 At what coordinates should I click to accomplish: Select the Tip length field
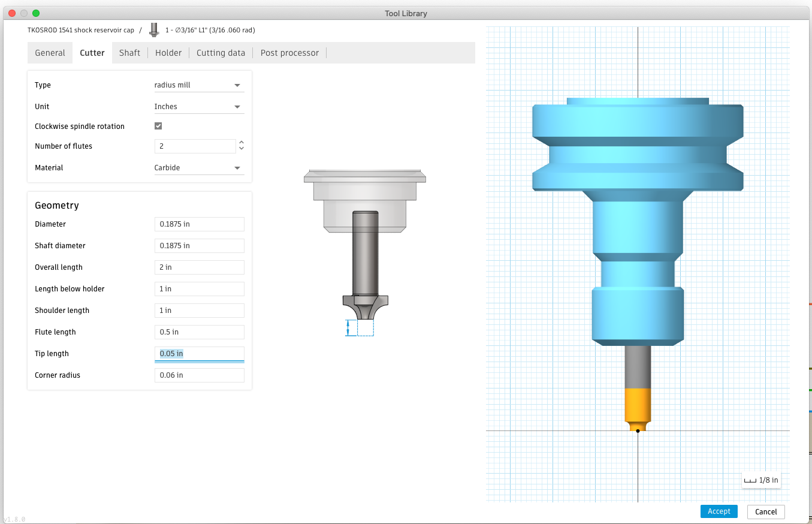tap(199, 353)
